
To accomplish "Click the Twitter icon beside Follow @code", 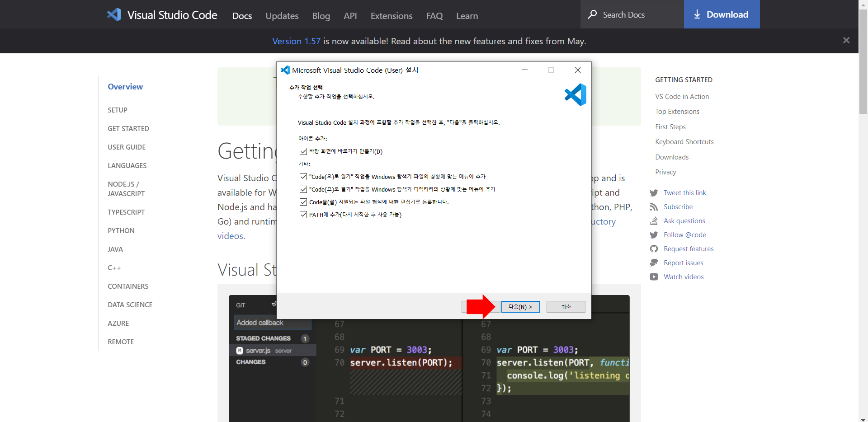I will click(x=654, y=235).
